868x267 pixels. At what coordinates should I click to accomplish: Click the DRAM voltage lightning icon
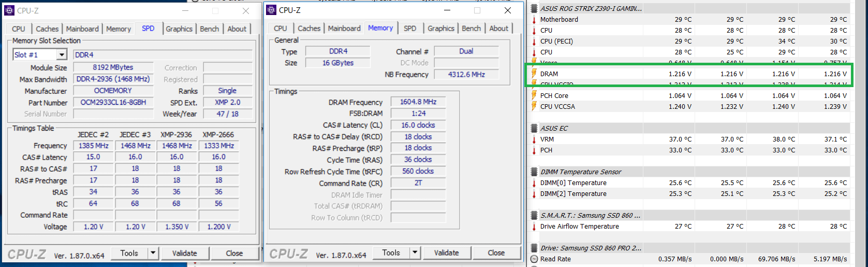coord(534,74)
